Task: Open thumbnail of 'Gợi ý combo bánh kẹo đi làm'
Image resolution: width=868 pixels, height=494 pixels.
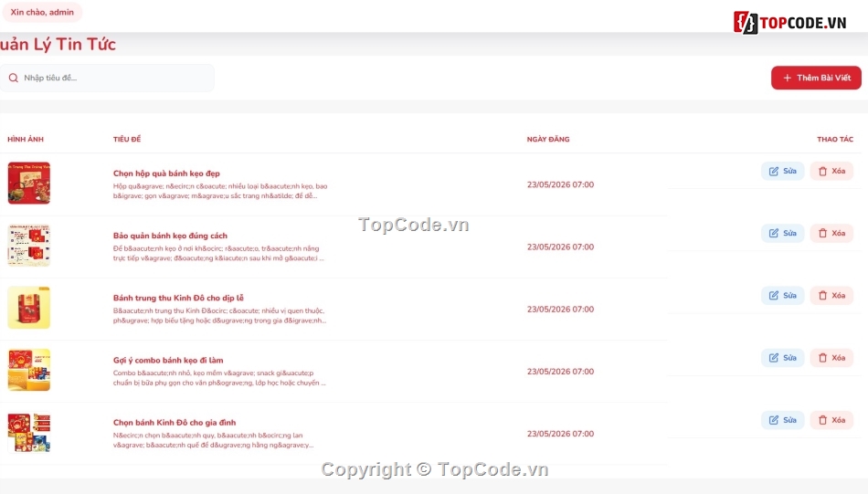Action: coord(29,370)
